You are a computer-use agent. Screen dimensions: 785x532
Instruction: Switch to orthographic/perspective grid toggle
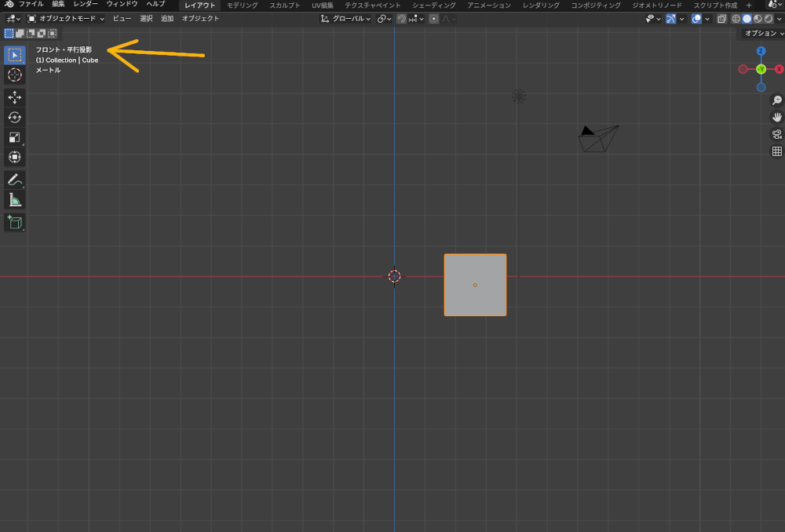pos(776,151)
